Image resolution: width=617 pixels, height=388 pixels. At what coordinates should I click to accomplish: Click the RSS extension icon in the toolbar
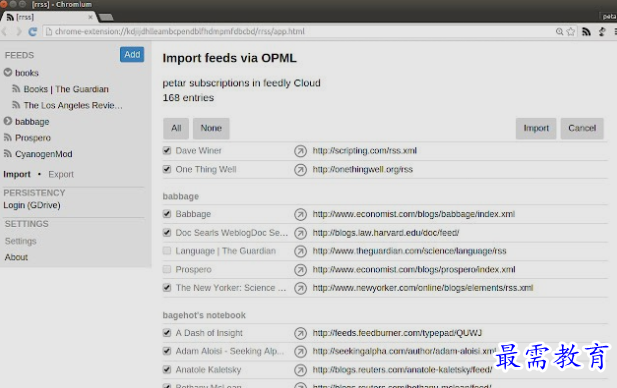pos(586,31)
